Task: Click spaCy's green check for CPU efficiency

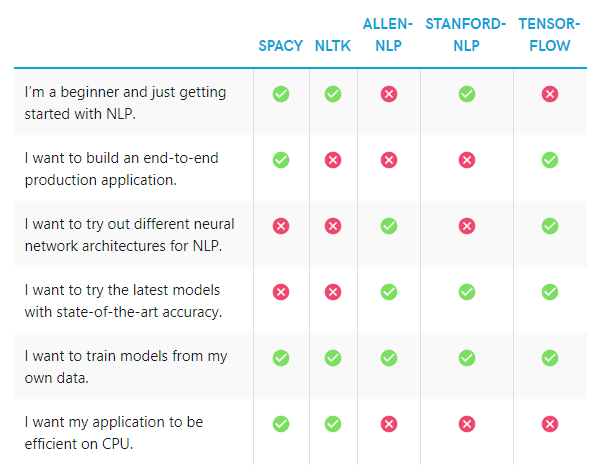Action: point(281,424)
